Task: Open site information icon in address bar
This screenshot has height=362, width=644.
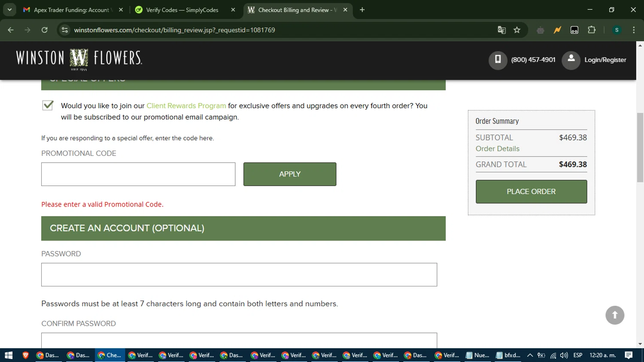Action: (65, 30)
